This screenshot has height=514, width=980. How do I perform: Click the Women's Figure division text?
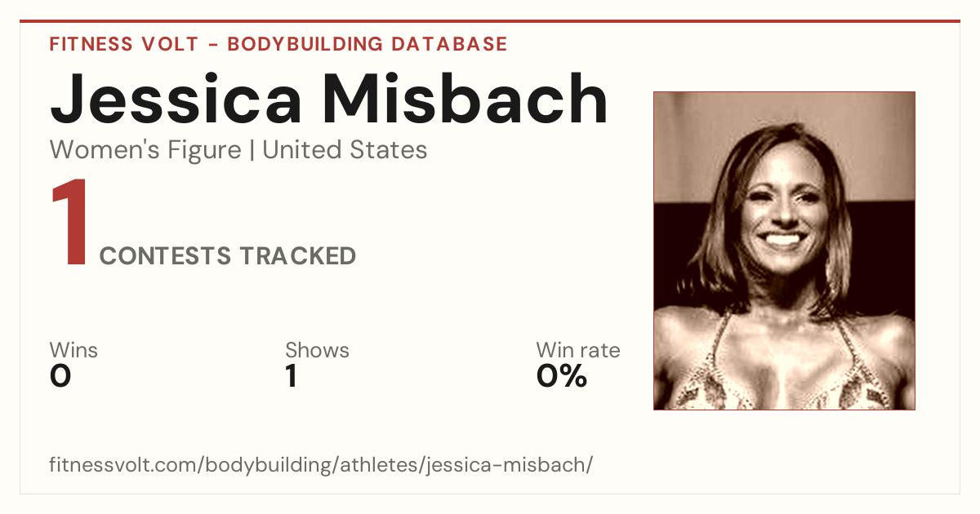145,150
